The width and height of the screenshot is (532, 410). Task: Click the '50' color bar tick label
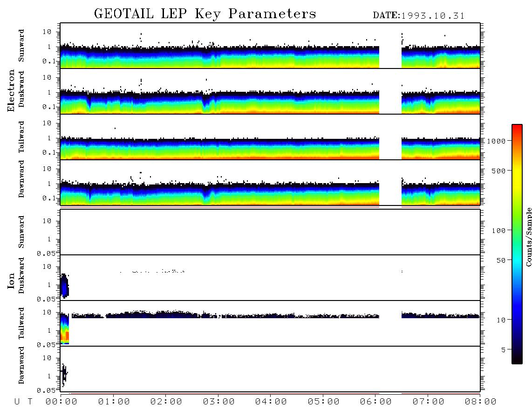[501, 260]
